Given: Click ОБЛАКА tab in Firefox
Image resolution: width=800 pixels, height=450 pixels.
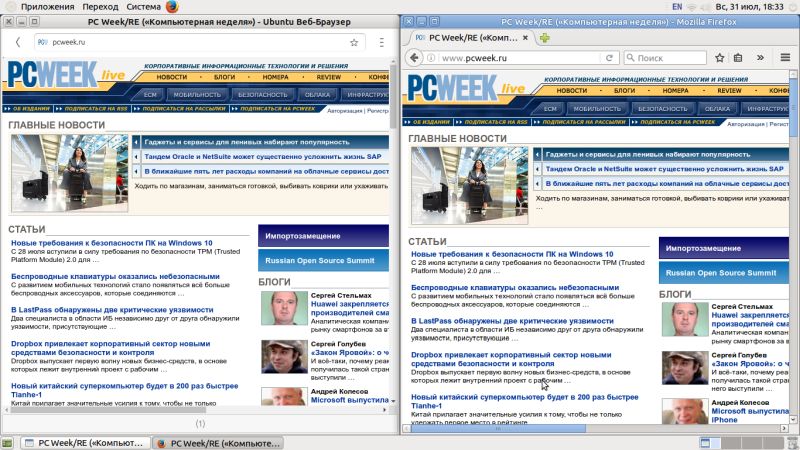Looking at the screenshot, I should click(717, 109).
